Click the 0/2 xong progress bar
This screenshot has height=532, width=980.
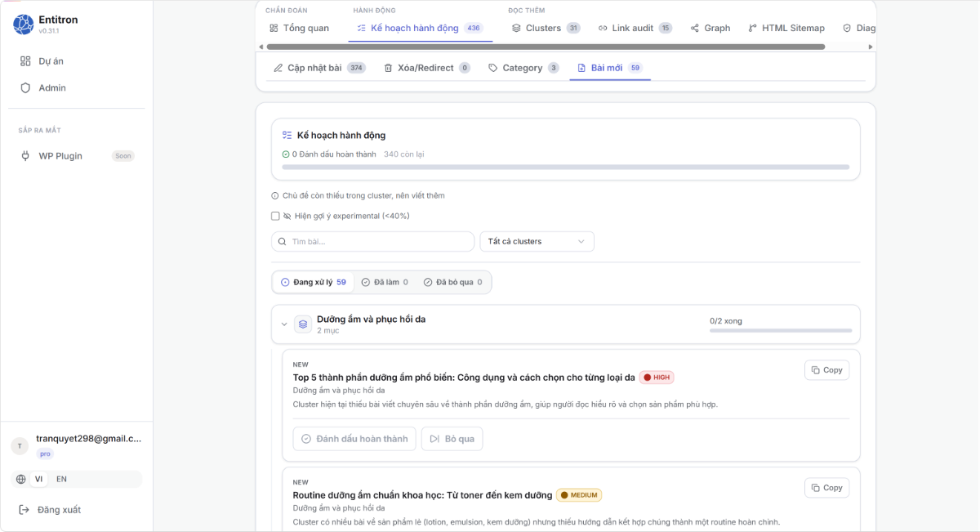coord(781,330)
